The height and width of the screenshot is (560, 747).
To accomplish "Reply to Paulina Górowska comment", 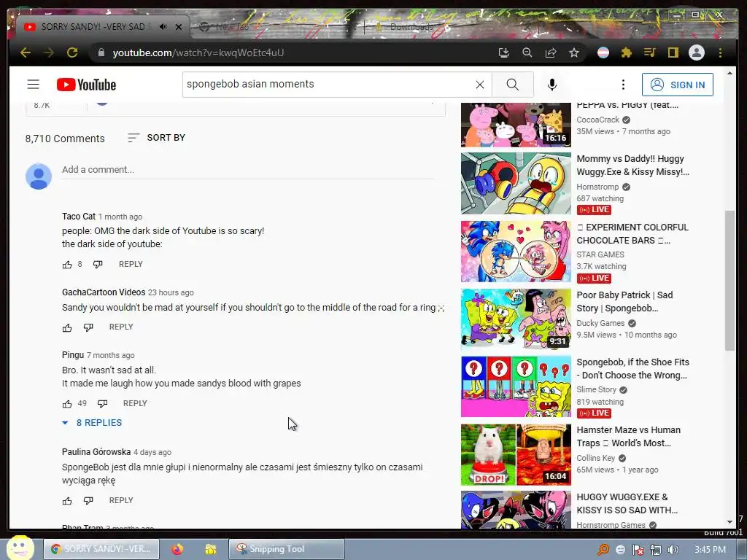I will point(121,500).
